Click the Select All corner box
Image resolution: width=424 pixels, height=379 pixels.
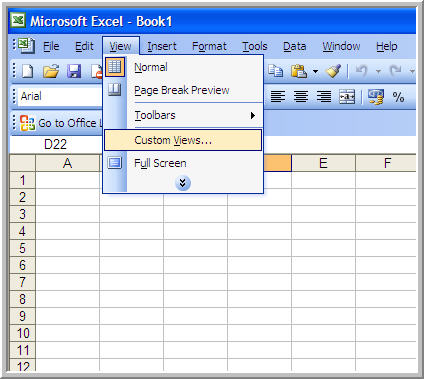point(22,163)
